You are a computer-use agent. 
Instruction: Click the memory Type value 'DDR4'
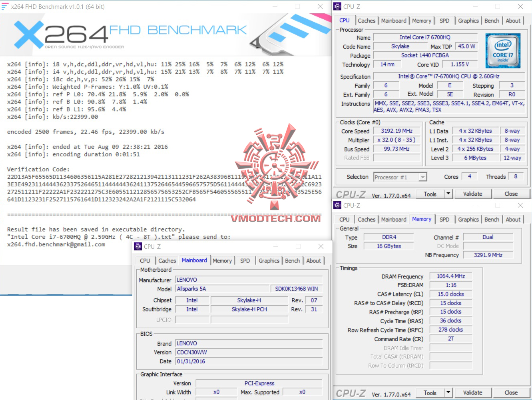point(389,237)
